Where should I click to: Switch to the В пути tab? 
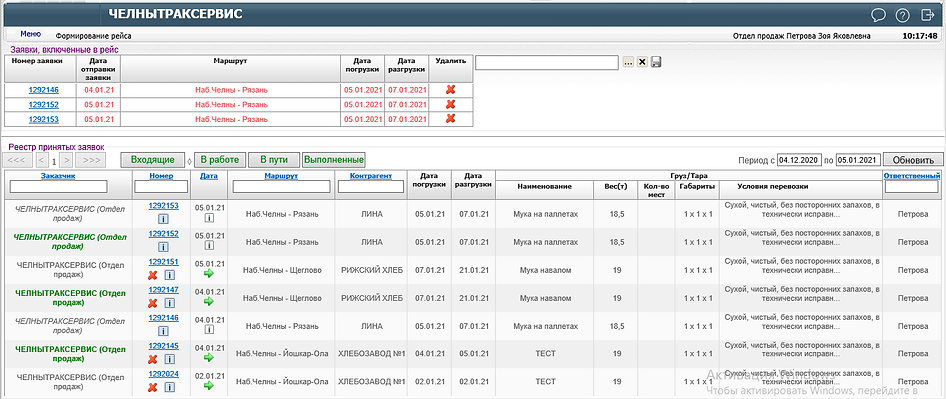point(274,160)
